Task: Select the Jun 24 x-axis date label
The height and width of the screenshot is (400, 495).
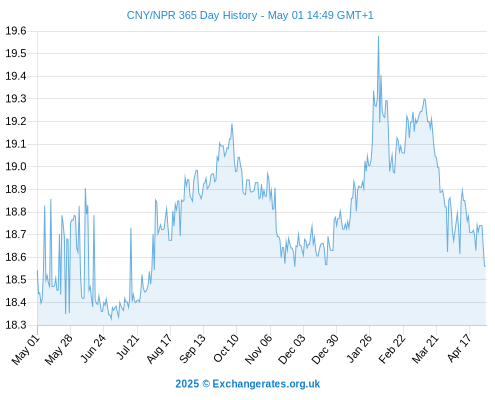Action: coord(93,349)
